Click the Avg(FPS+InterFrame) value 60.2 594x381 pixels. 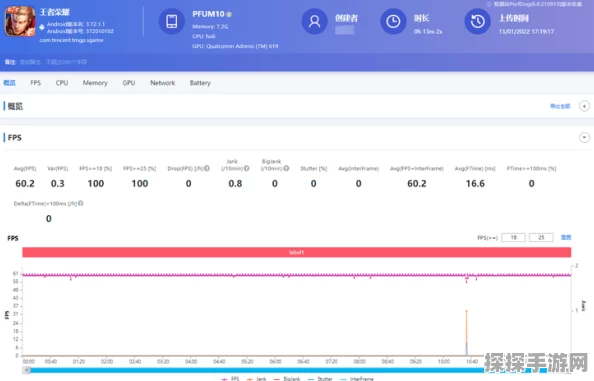tap(417, 184)
